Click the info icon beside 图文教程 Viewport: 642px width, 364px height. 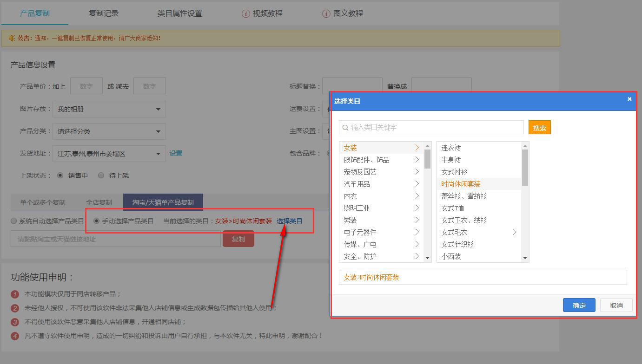(x=326, y=13)
